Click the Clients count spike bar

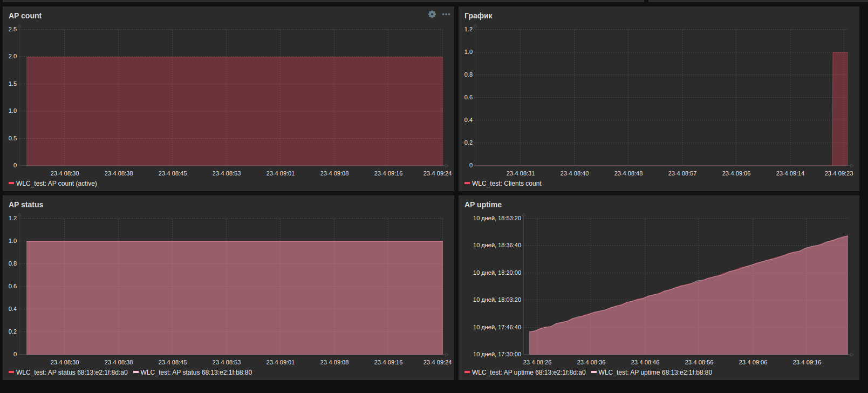tap(840, 109)
